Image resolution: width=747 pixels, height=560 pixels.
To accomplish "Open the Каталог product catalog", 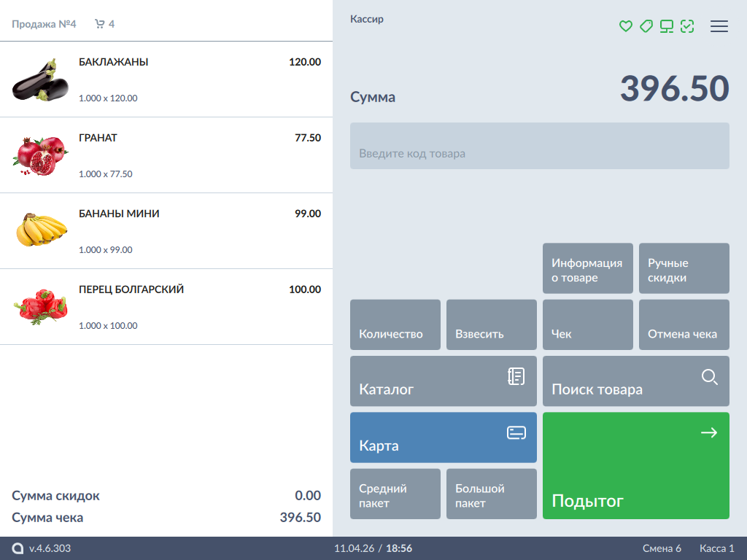I will click(x=443, y=381).
